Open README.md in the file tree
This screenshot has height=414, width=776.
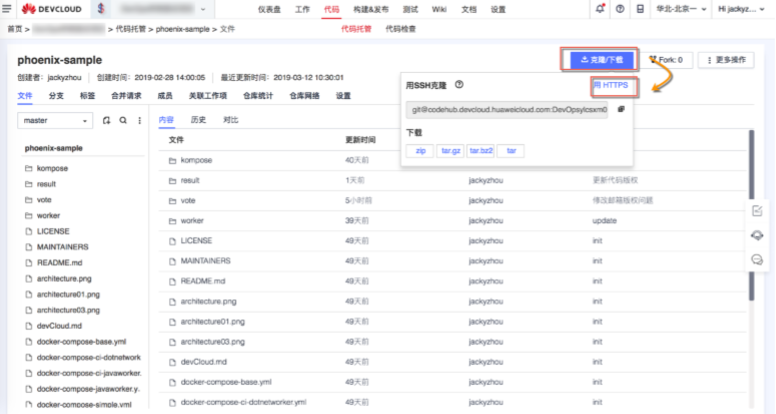59,263
